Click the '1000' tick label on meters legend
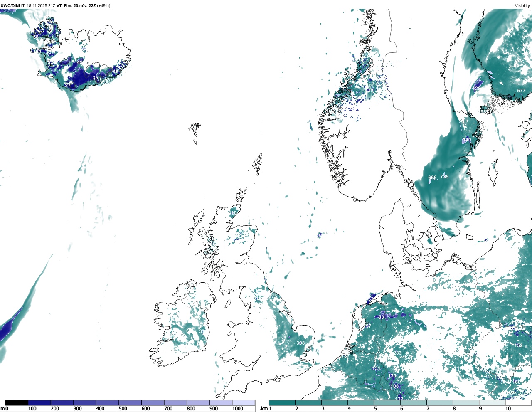Screen dimensions: 532x412 pyautogui.click(x=238, y=409)
